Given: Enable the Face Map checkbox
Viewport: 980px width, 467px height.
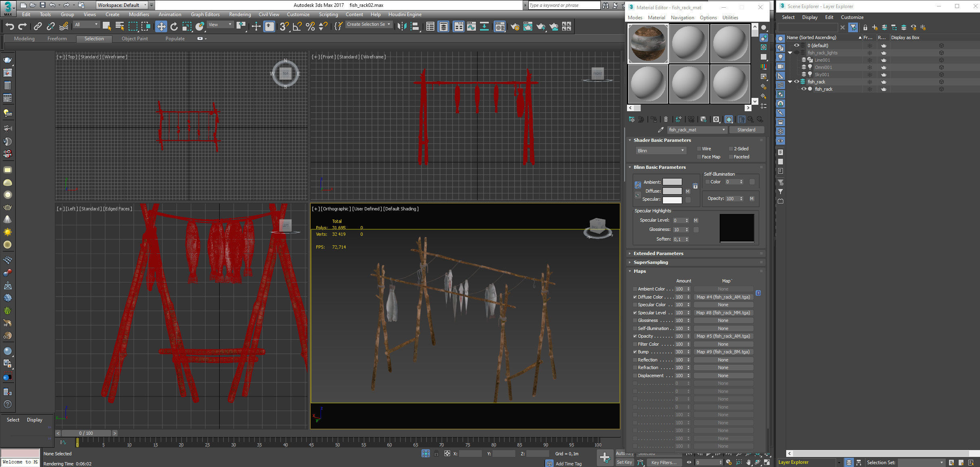Looking at the screenshot, I should point(699,157).
